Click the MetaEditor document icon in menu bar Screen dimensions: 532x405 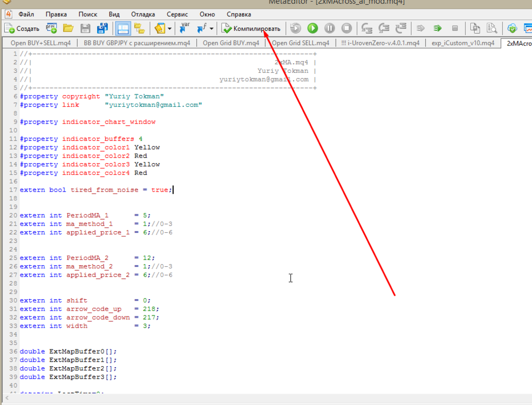[8, 14]
